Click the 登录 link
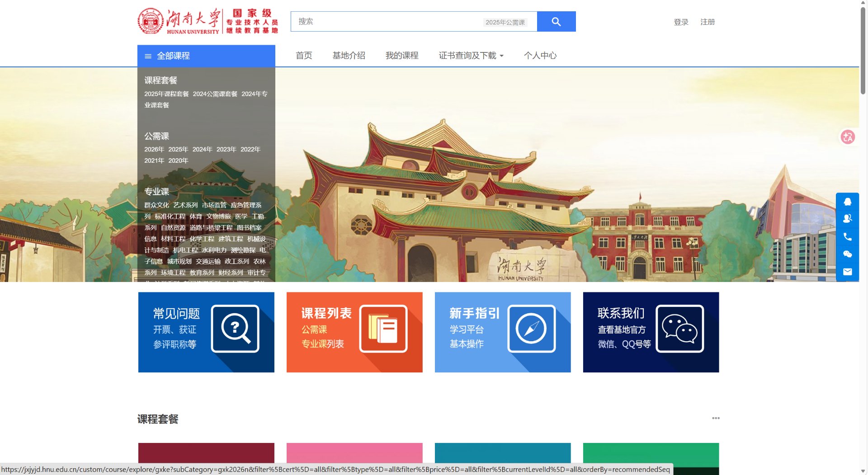Screen dimensions: 868x475 click(x=681, y=22)
